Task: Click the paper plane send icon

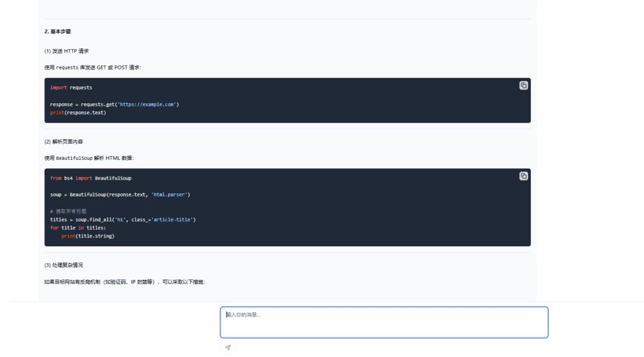Action: [x=228, y=348]
